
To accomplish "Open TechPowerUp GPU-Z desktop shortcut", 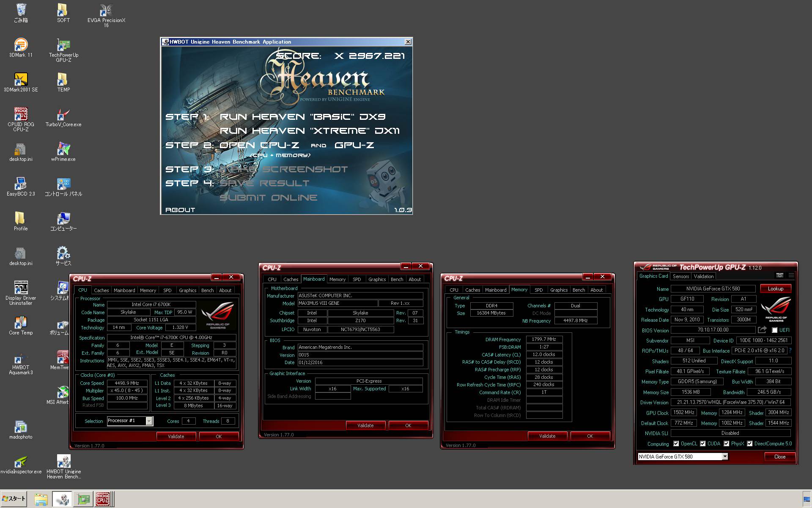I will tap(63, 50).
